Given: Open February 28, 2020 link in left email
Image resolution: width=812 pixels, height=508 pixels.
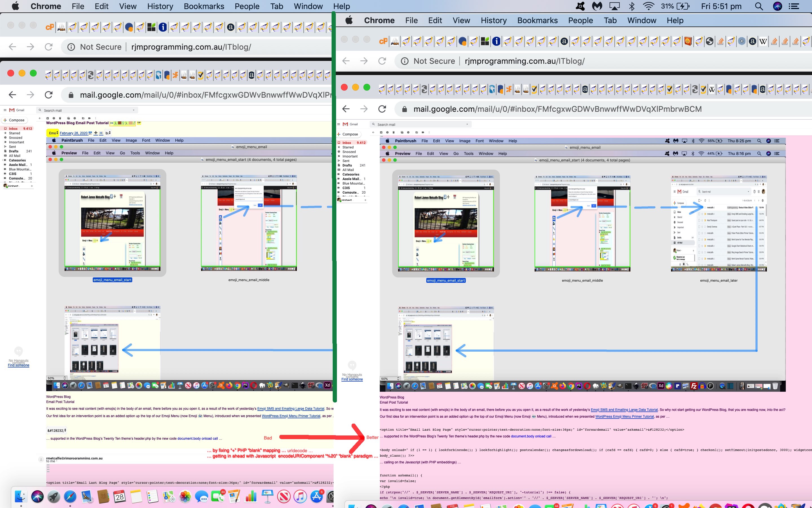Looking at the screenshot, I should [x=74, y=133].
